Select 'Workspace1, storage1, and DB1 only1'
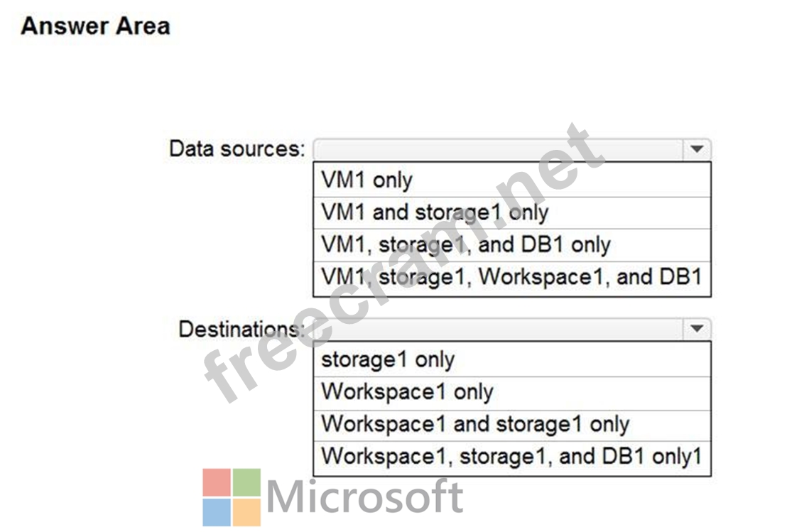 click(x=512, y=457)
